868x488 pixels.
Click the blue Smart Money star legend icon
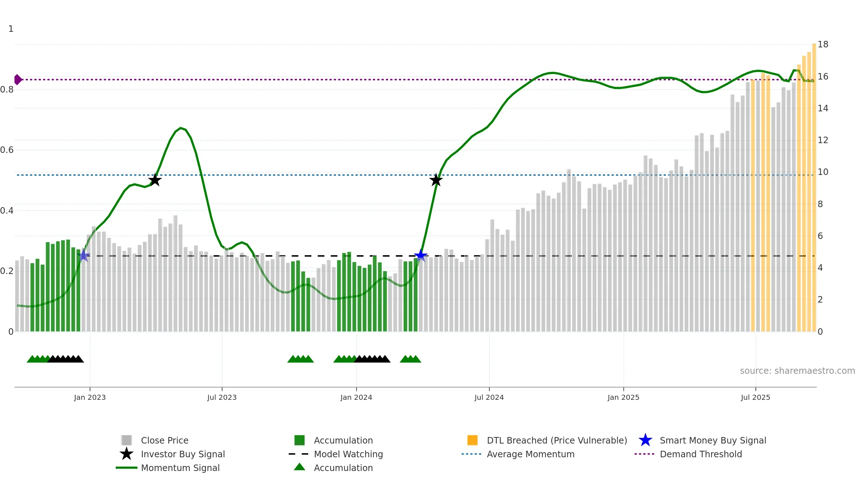[645, 440]
